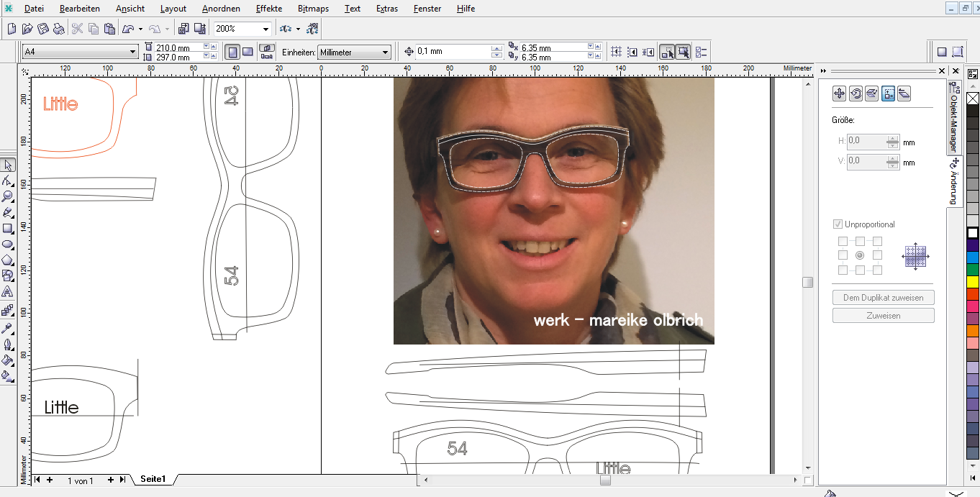Viewport: 980px width, 497px height.
Task: Open the zoom level 200% dropdown
Action: point(266,29)
